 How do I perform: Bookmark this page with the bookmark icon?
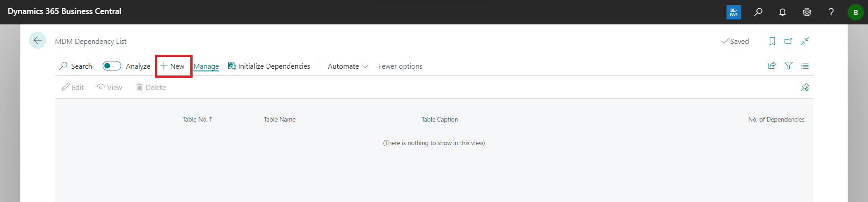coord(772,41)
